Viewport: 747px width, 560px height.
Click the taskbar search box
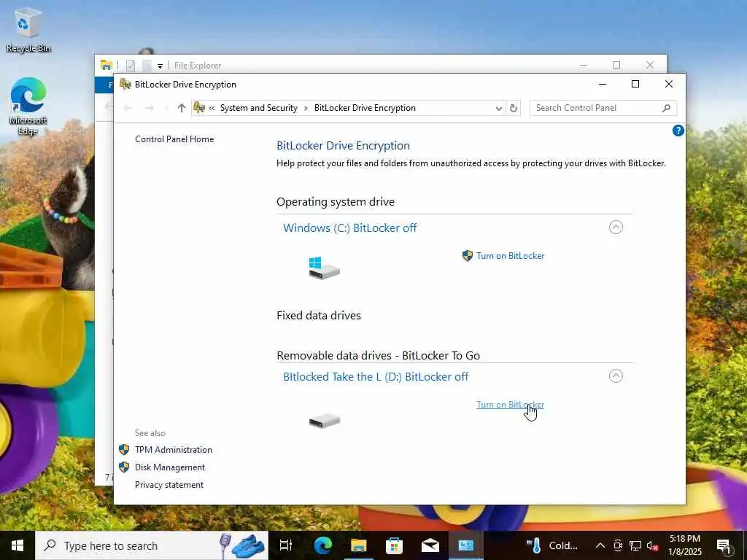click(152, 545)
